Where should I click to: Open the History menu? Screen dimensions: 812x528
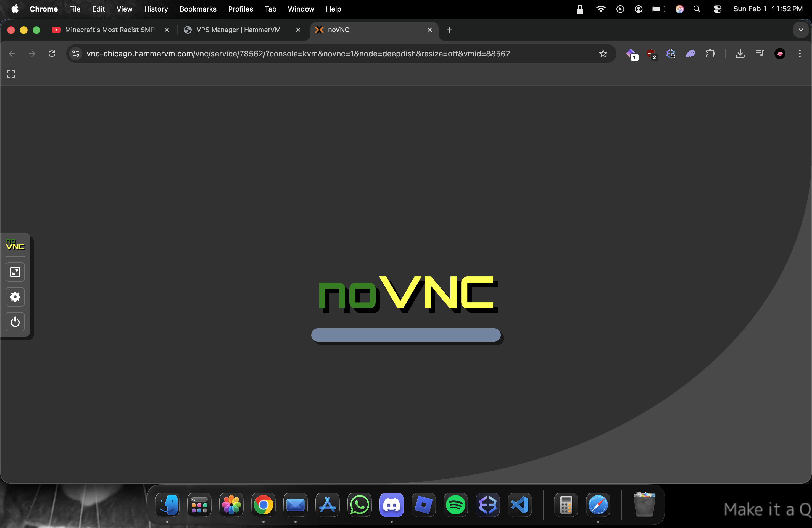[156, 9]
